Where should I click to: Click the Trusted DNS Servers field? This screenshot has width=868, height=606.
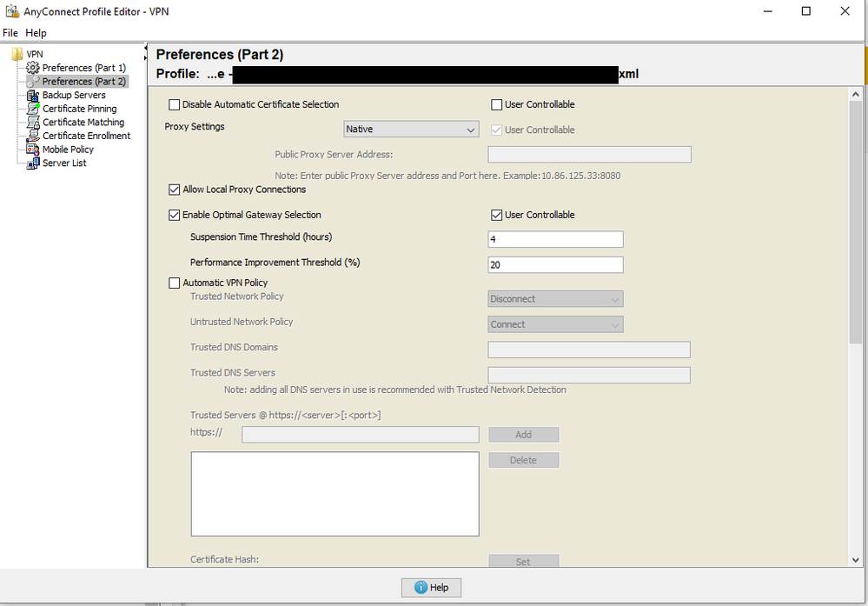[x=589, y=376]
